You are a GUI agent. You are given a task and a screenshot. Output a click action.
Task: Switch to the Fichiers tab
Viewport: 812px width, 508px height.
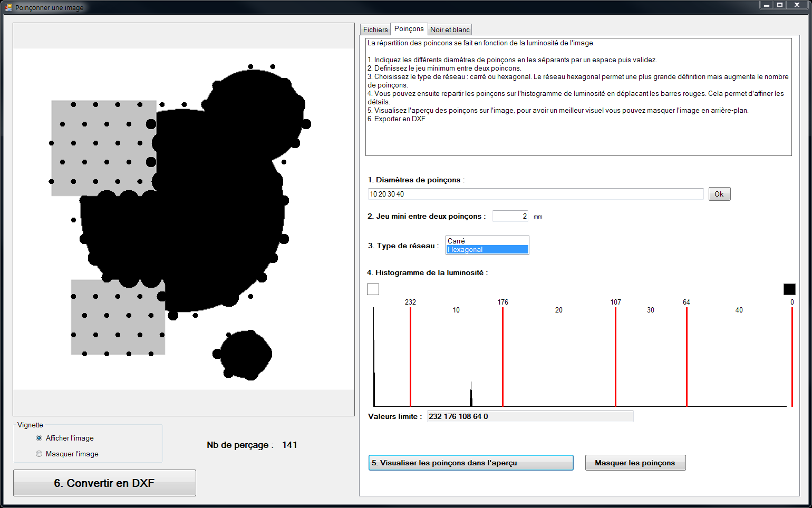click(375, 30)
